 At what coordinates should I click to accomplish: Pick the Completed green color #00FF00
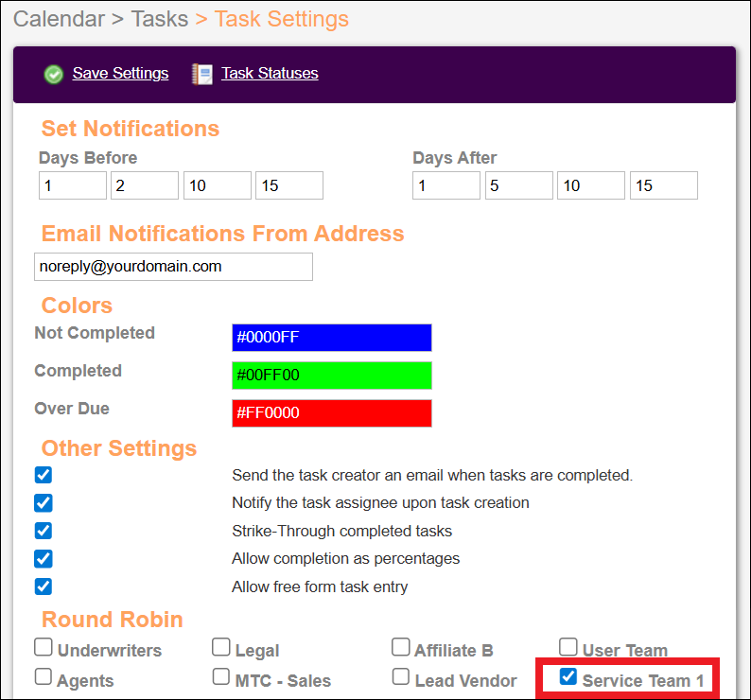coord(332,376)
